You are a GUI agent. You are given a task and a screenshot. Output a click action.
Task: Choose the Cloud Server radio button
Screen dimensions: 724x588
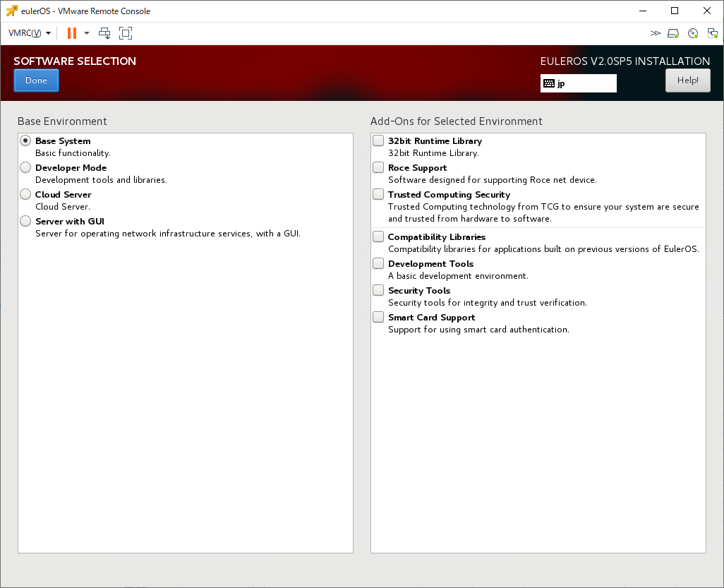coord(25,195)
